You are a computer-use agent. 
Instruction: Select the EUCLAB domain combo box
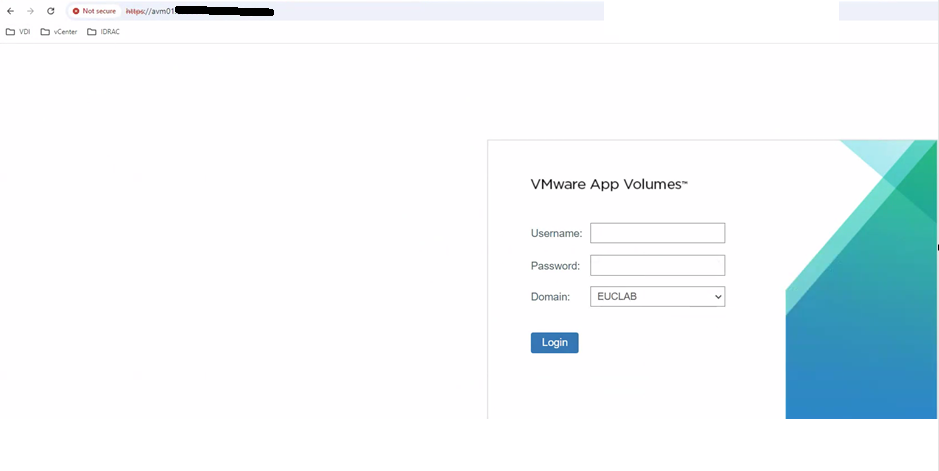pos(650,297)
